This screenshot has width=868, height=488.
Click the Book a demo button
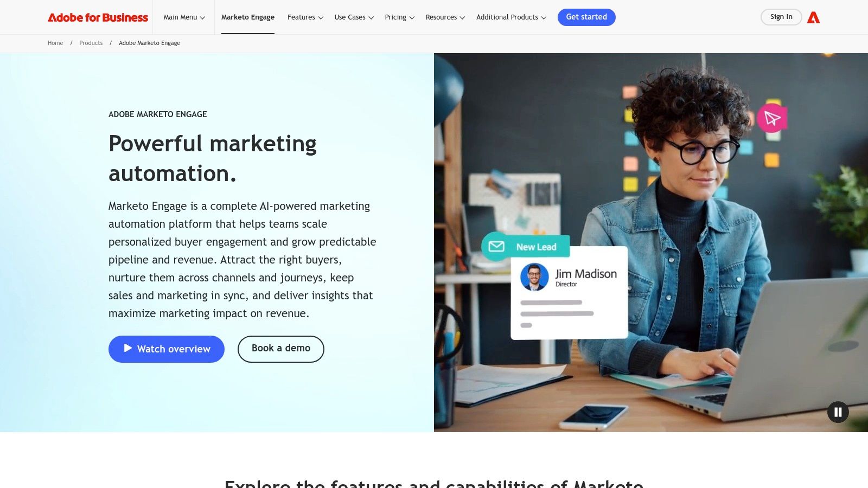pos(281,349)
